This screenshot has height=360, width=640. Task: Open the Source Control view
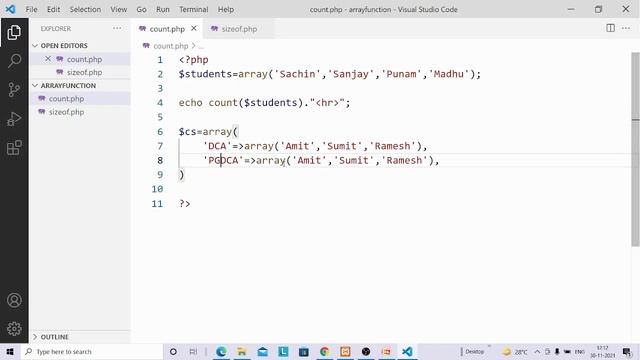click(14, 90)
